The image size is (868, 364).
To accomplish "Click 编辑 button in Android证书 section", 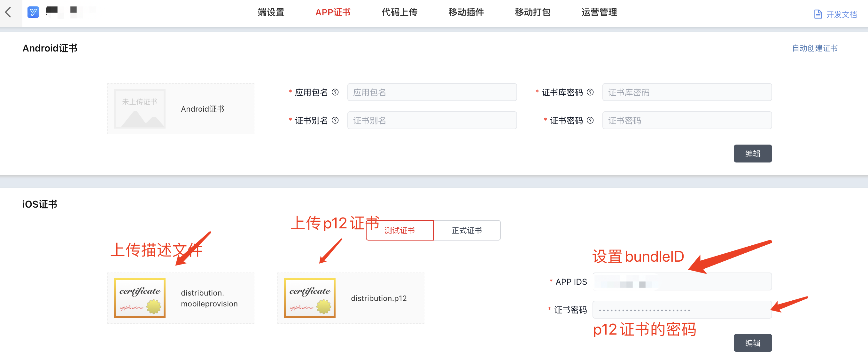I will coord(752,154).
